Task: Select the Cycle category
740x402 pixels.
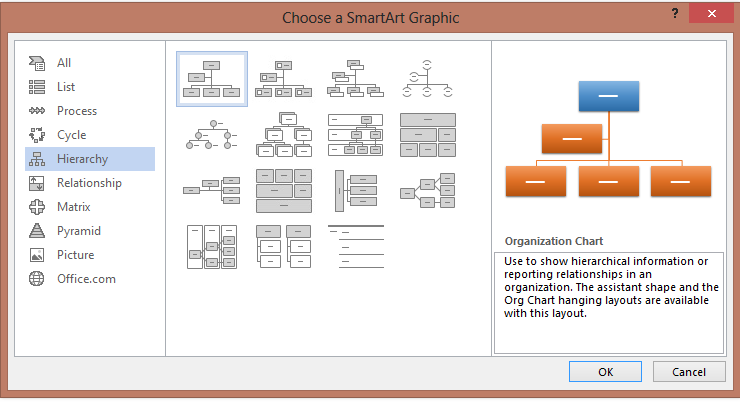Action: click(x=71, y=135)
